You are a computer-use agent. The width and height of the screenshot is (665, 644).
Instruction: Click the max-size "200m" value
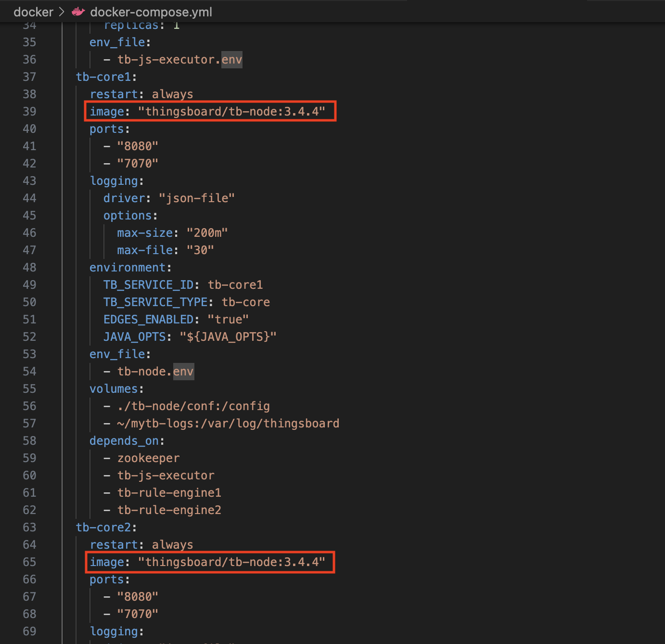(x=207, y=233)
